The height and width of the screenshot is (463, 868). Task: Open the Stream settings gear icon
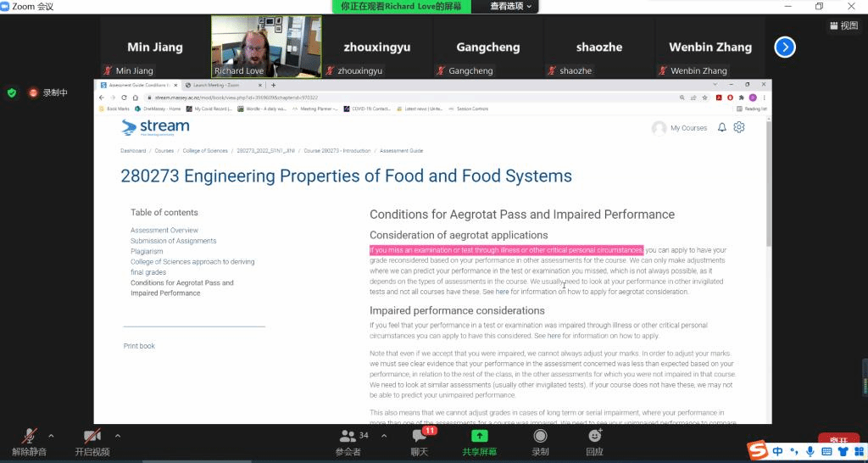[x=739, y=127]
